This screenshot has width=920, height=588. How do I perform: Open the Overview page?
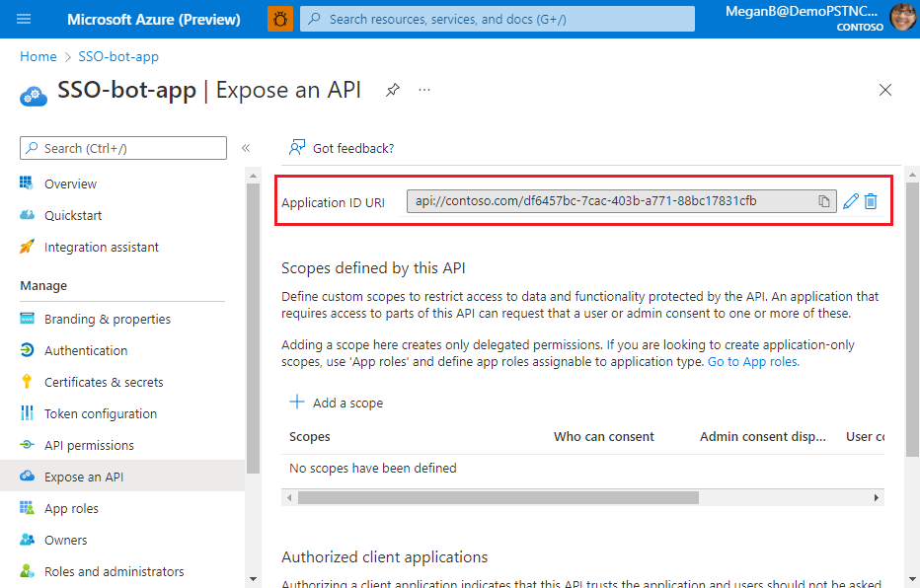[x=70, y=184]
